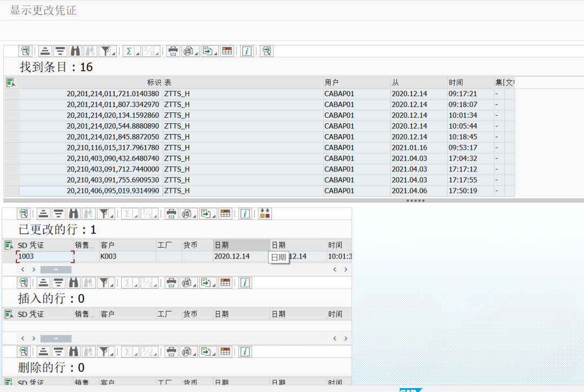The height and width of the screenshot is (392, 584).
Task: Sort descending in 找到条目 list toolbar
Action: tap(60, 51)
